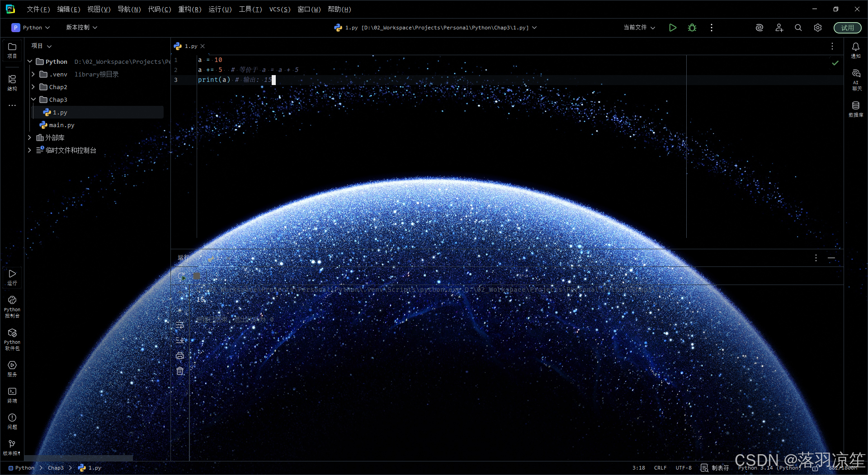868x475 pixels.
Task: Click the 3:18 cursor position in status bar
Action: click(638, 468)
